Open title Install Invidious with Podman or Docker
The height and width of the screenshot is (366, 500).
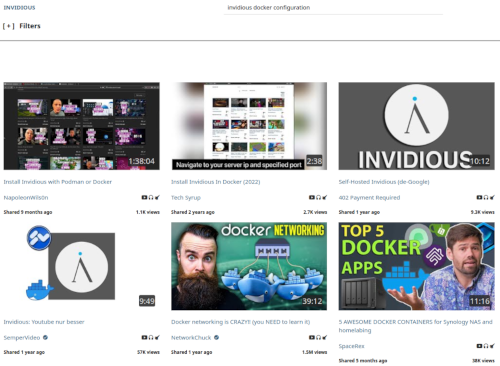[x=58, y=182]
